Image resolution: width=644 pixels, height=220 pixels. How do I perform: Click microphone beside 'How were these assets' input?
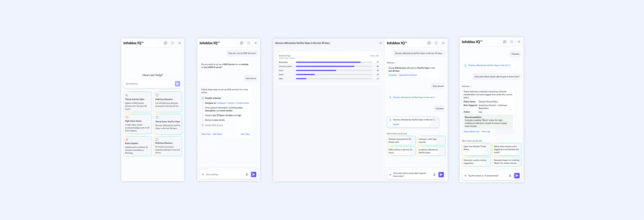click(434, 175)
